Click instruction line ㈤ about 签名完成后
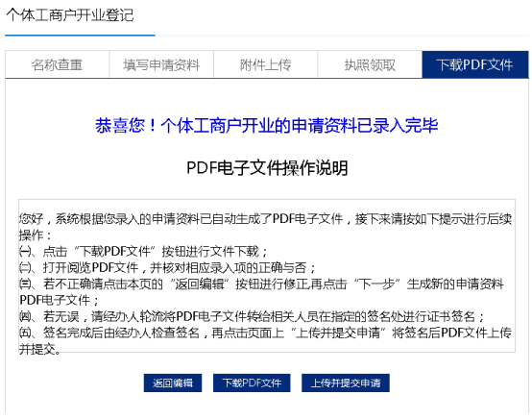The height and width of the screenshot is (420, 532). click(265, 340)
